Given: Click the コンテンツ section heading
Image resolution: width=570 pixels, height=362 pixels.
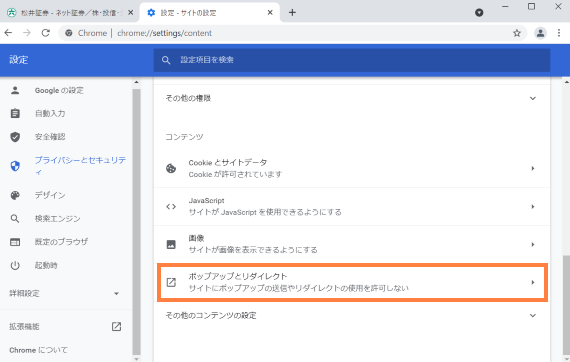Looking at the screenshot, I should 184,137.
